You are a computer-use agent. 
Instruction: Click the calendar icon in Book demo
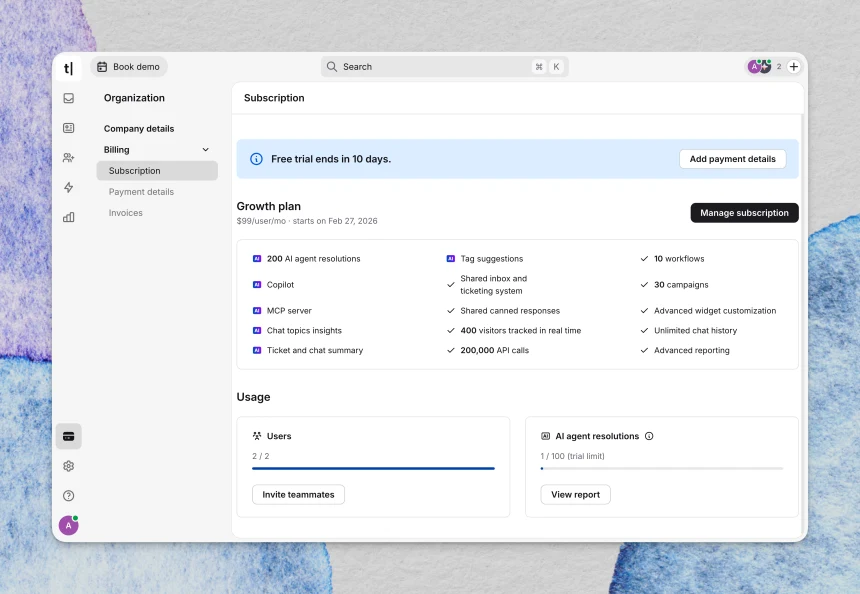[102, 67]
